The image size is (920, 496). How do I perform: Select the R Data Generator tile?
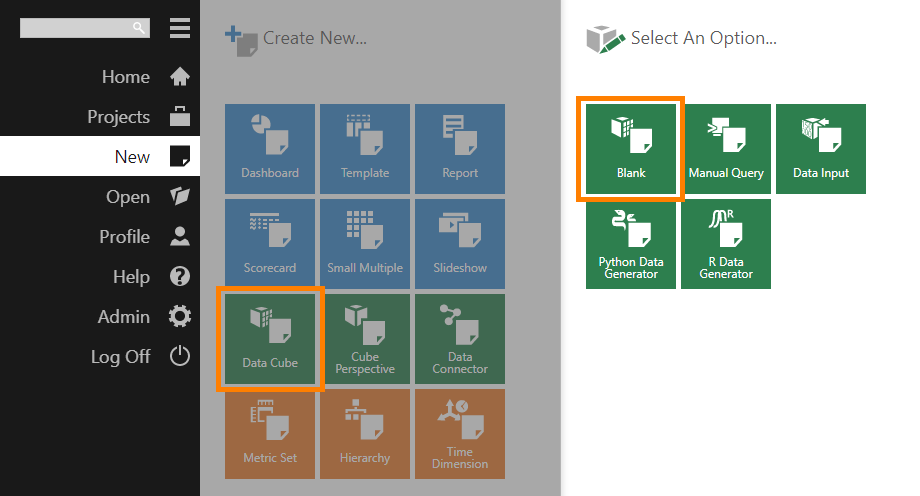click(726, 244)
